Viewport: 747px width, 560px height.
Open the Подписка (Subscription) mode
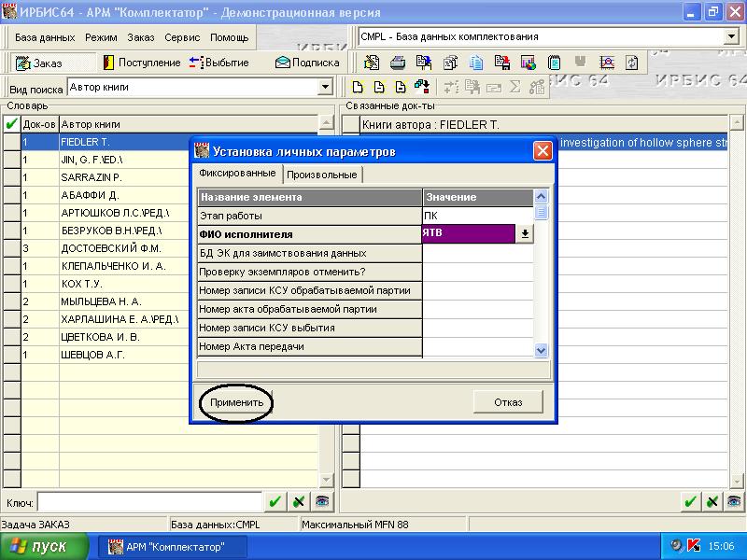(307, 63)
